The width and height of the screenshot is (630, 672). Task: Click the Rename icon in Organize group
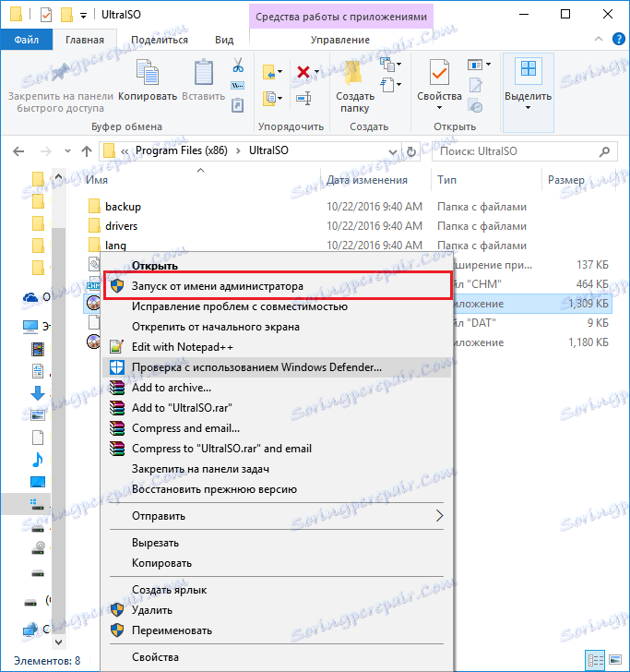pos(303,99)
